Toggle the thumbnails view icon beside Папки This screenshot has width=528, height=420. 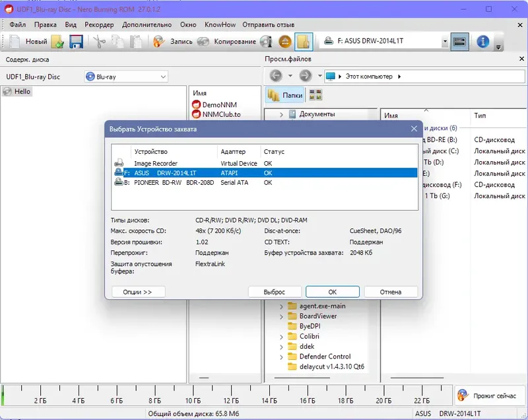coord(315,95)
